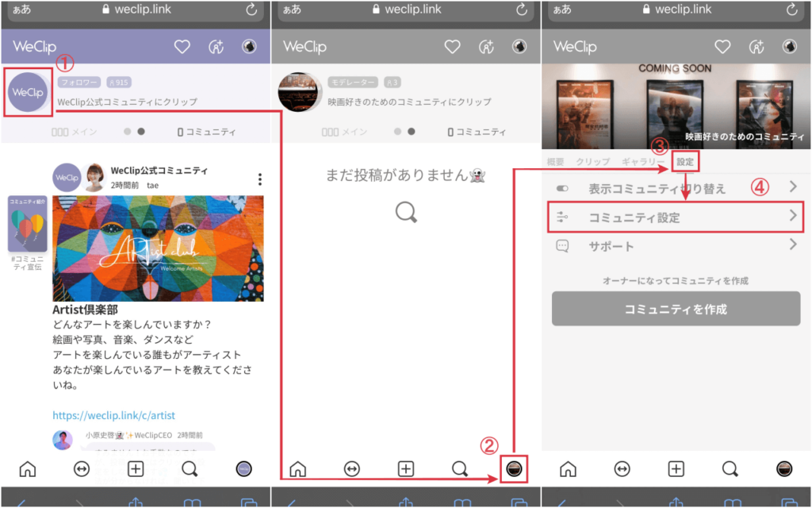The height and width of the screenshot is (508, 812).
Task: Open the profile avatar in the right phone header
Action: point(790,47)
